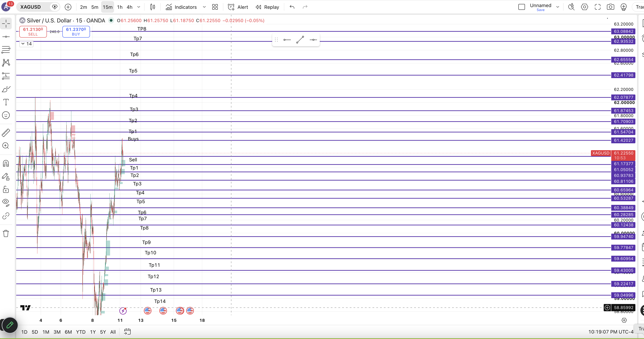Select the YTD date range
The height and width of the screenshot is (339, 644).
click(81, 332)
